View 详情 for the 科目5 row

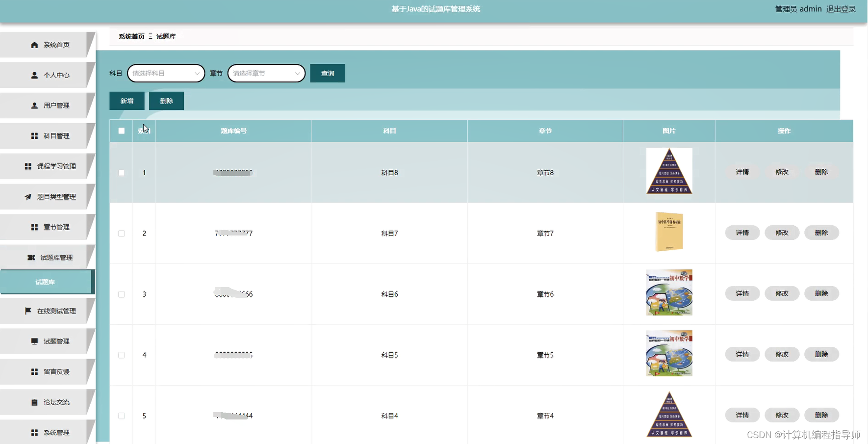tap(742, 354)
